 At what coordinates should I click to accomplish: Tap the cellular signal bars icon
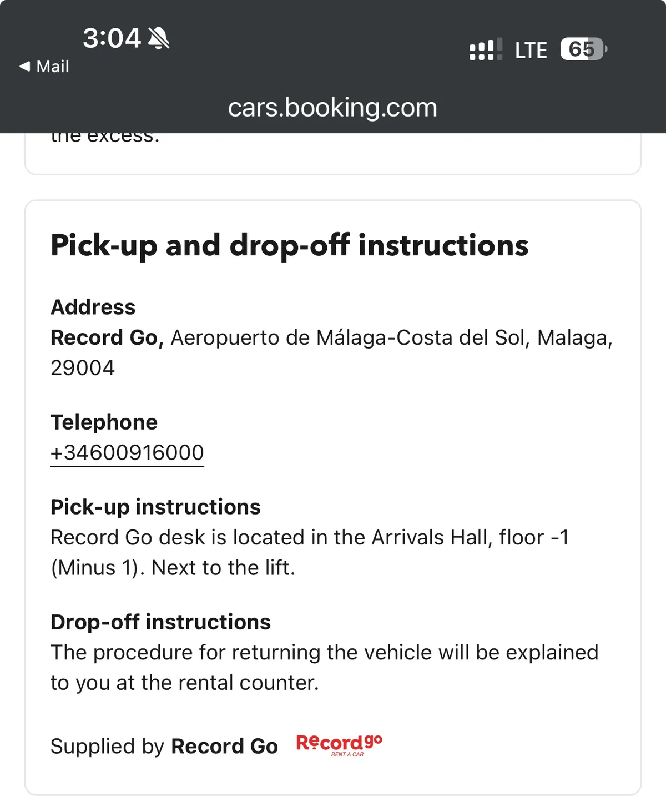tap(486, 49)
